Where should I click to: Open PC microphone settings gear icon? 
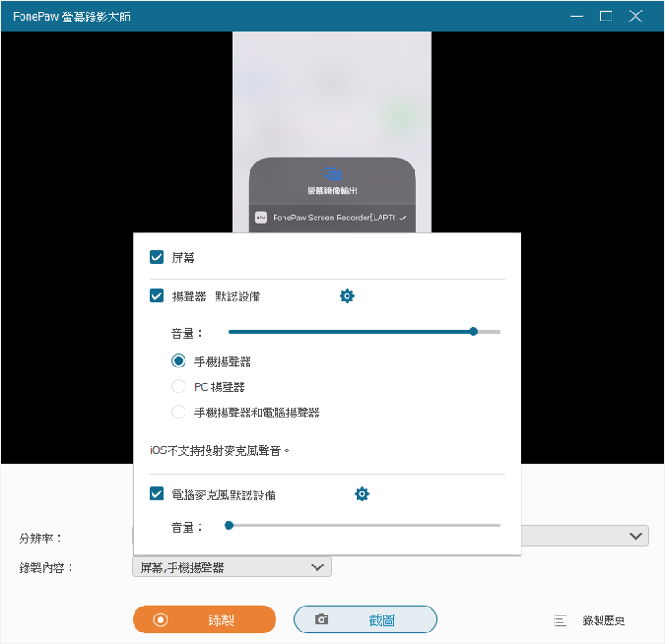pos(361,494)
